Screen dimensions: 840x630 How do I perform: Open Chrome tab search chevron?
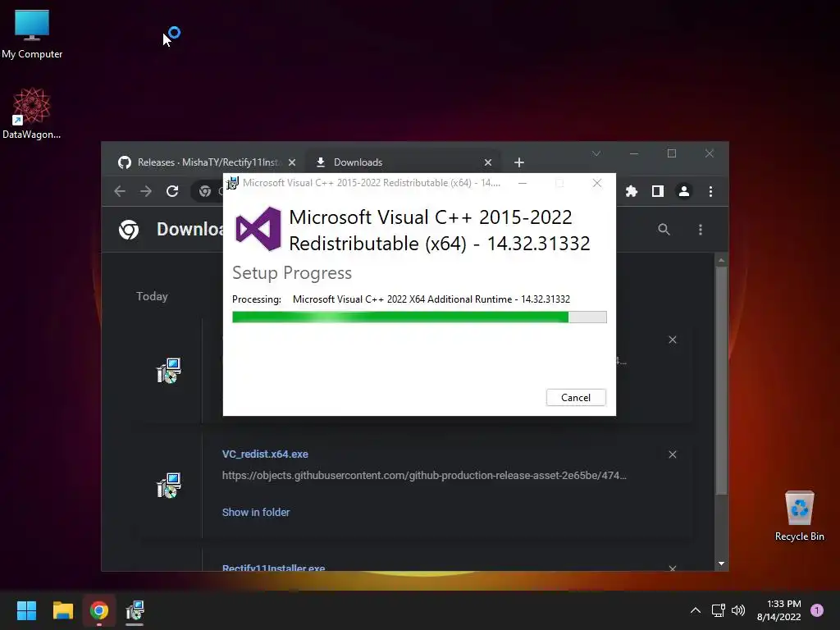pyautogui.click(x=596, y=153)
